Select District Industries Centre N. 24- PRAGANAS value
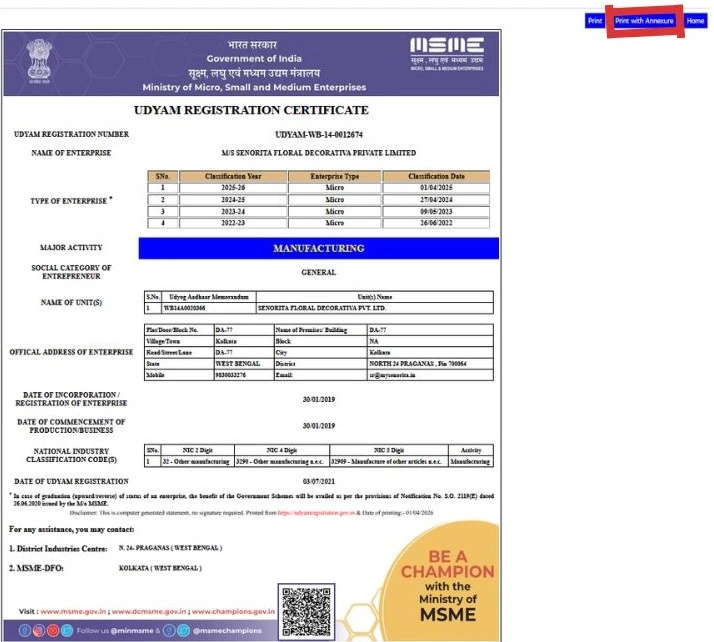 point(171,548)
